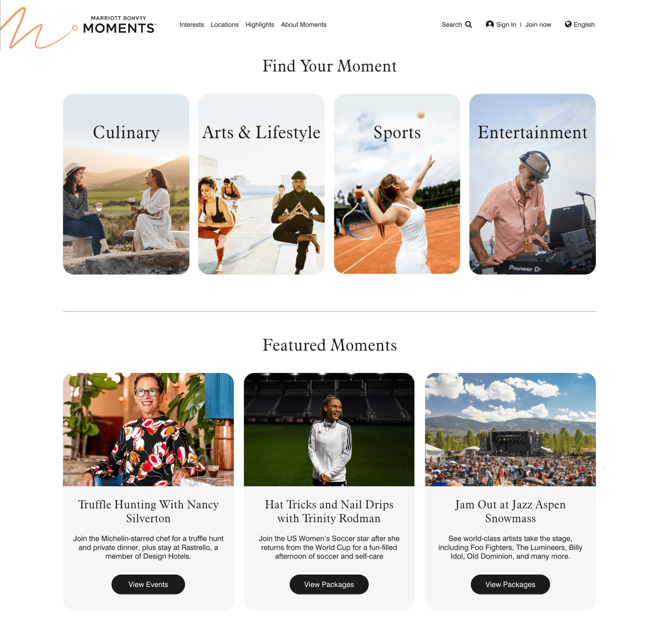Open the Interests menu item
Viewport: 657px width, 644px height.
pos(192,25)
